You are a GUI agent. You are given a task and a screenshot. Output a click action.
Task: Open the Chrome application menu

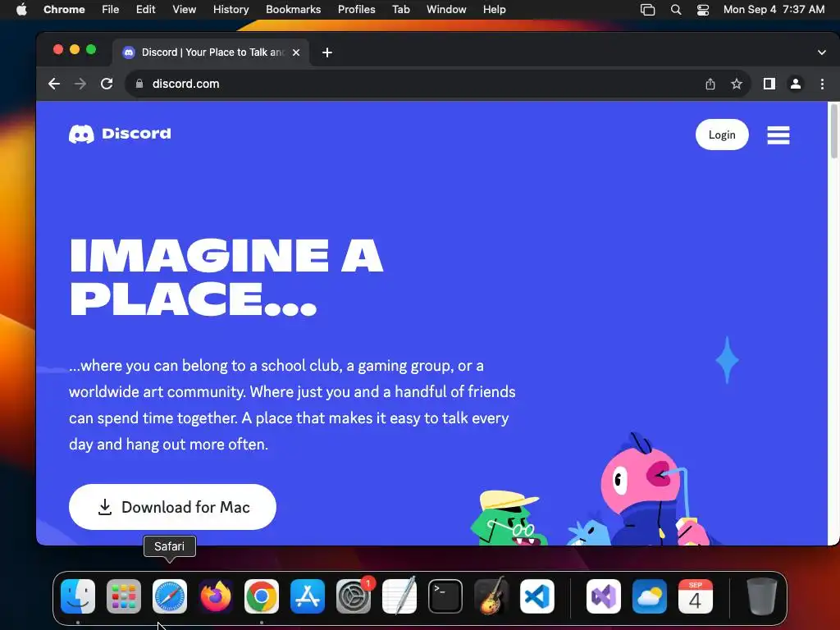64,9
